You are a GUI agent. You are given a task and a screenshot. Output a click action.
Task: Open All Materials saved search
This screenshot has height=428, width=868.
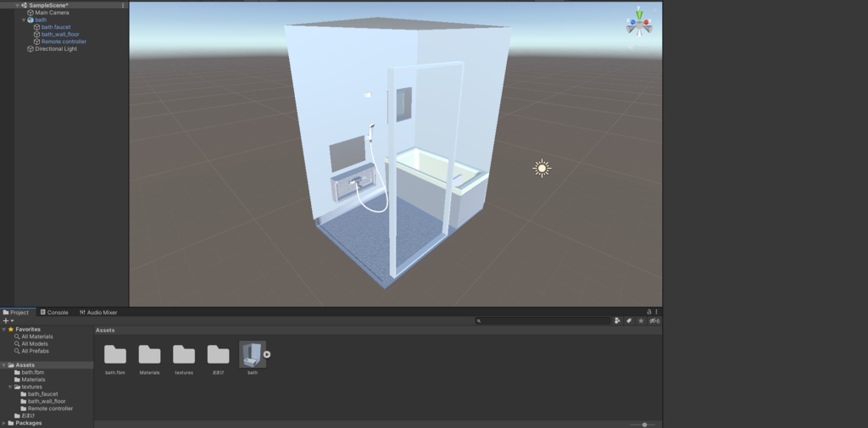pos(37,336)
